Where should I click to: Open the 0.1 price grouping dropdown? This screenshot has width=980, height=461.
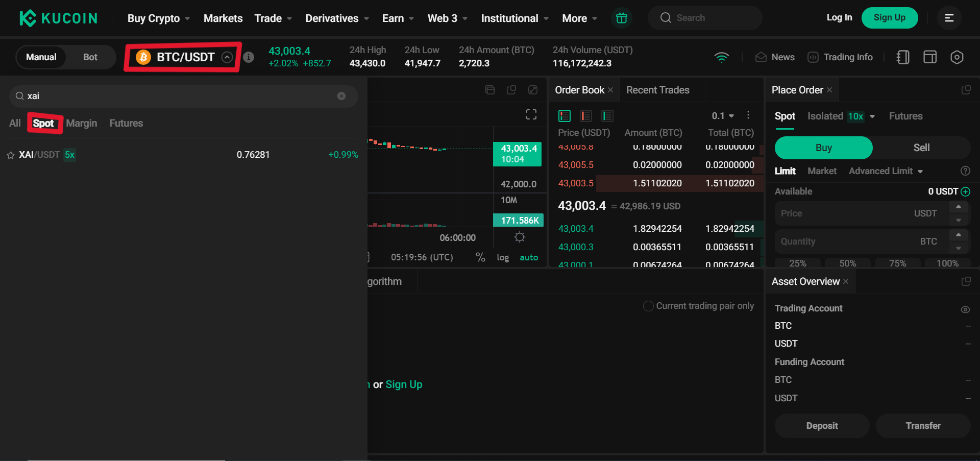click(723, 116)
